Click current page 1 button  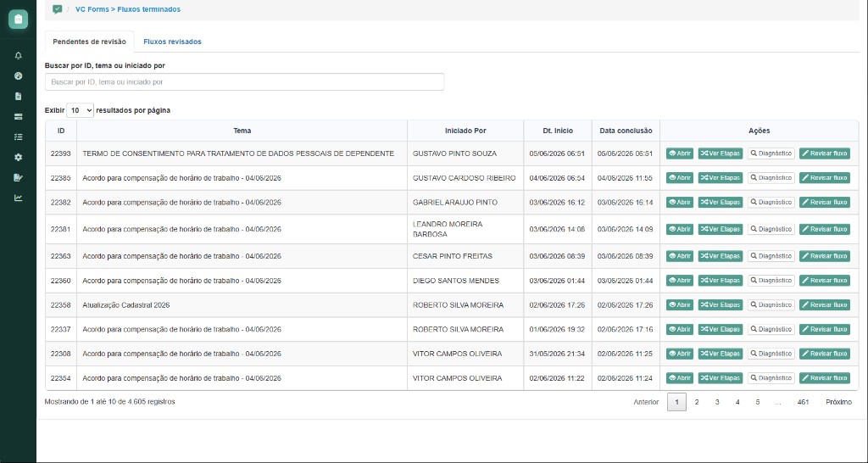click(x=676, y=402)
